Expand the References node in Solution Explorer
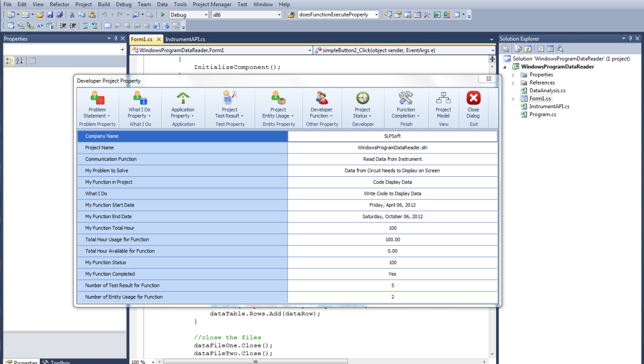The height and width of the screenshot is (364, 644). point(513,83)
